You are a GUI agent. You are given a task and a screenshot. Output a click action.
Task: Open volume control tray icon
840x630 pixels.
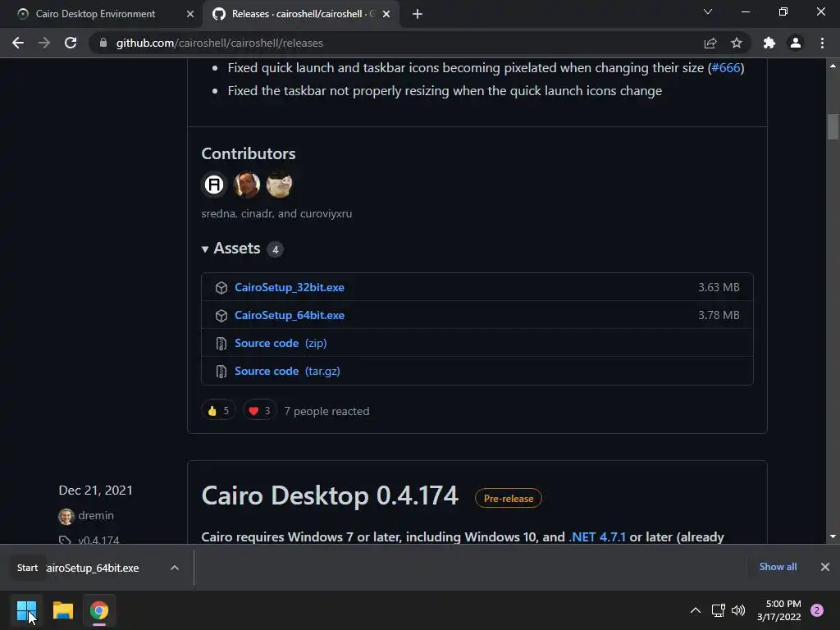pyautogui.click(x=738, y=610)
